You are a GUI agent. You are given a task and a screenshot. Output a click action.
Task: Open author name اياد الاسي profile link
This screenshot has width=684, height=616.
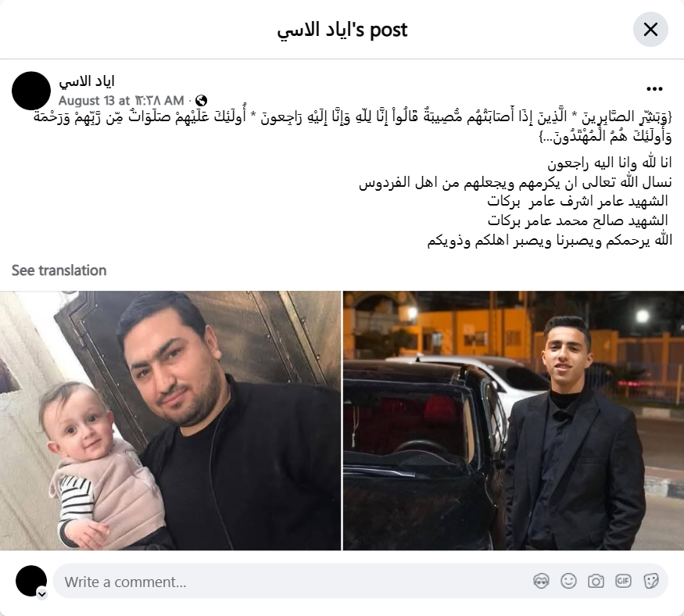tap(86, 81)
